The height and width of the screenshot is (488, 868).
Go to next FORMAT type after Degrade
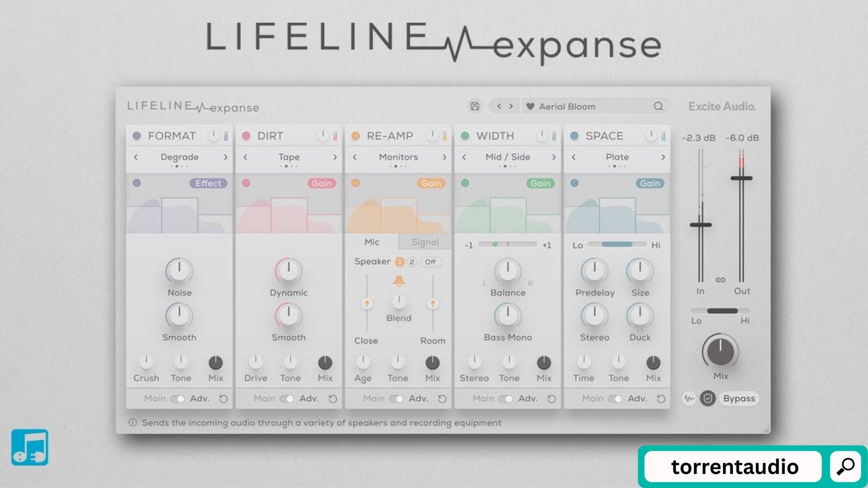[x=226, y=157]
